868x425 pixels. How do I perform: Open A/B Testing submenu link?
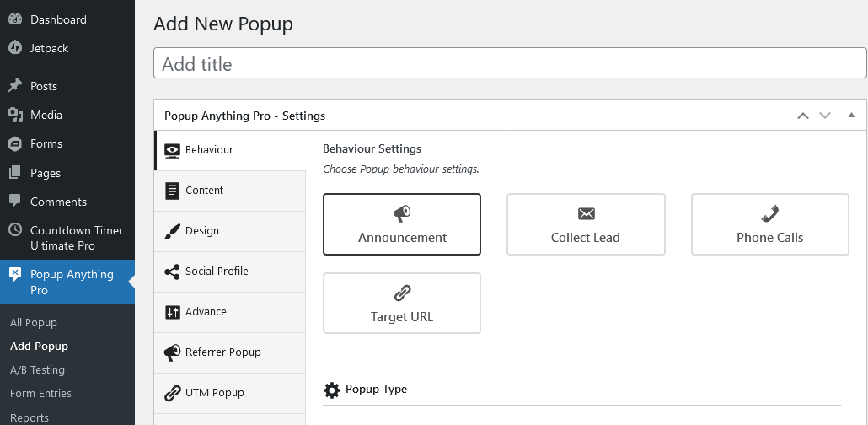coord(37,370)
